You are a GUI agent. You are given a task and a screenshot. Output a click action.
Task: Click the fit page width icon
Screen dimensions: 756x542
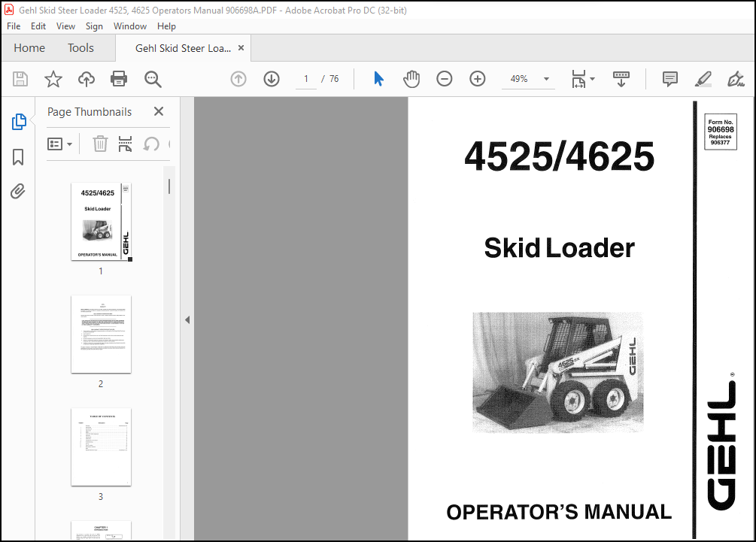coord(578,78)
